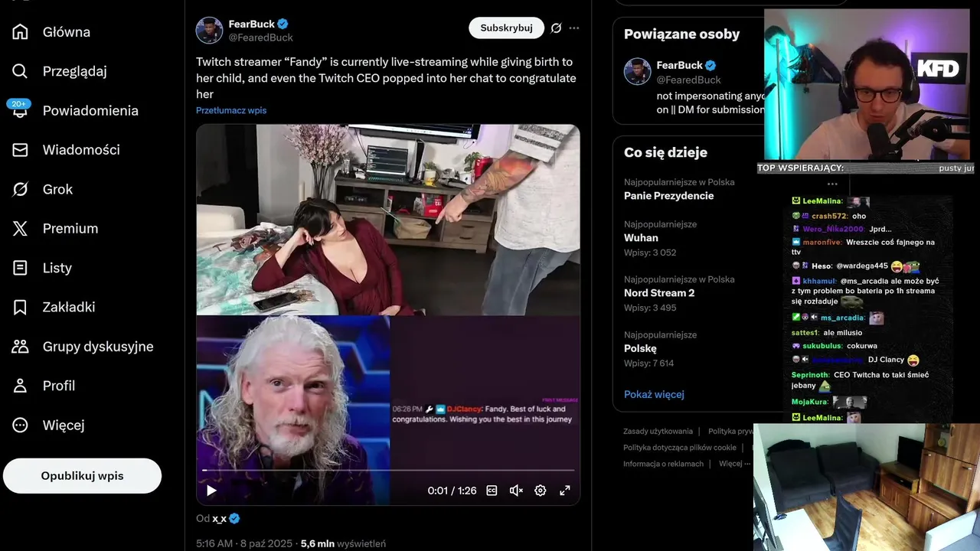This screenshot has width=980, height=551.
Task: Open Informacja o reklamach footer link
Action: tap(663, 464)
